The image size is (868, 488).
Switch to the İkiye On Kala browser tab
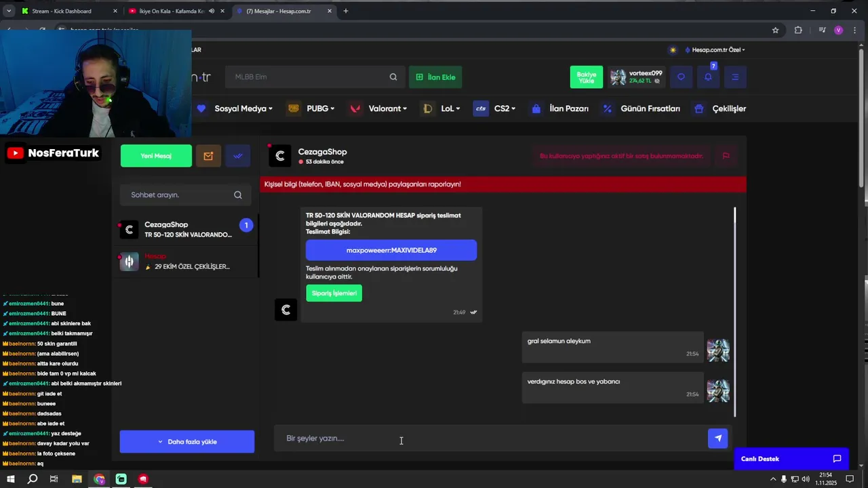coord(176,11)
